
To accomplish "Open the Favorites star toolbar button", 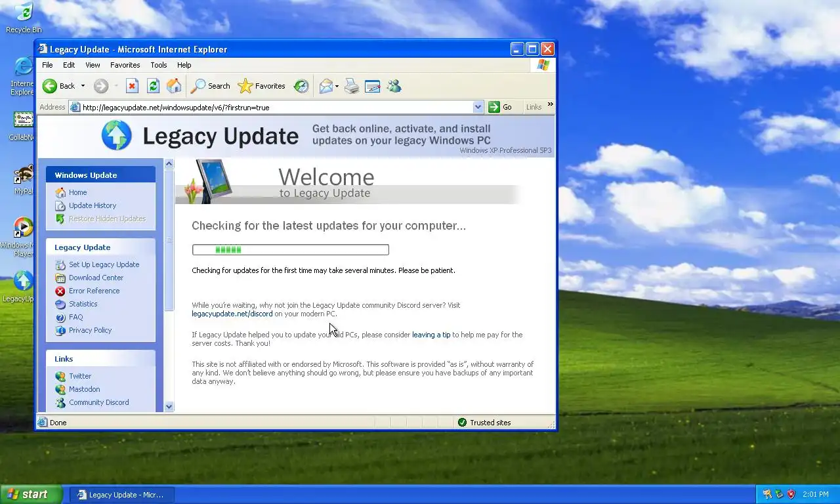I will coord(261,86).
